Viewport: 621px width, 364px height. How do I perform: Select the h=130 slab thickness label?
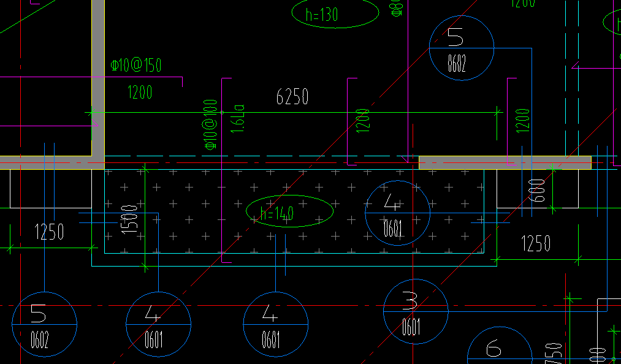(x=322, y=15)
